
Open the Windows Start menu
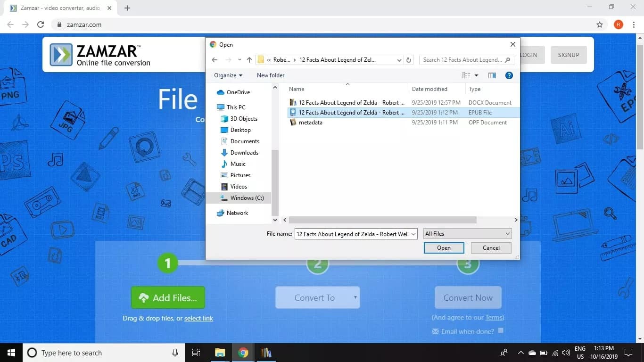[11, 353]
